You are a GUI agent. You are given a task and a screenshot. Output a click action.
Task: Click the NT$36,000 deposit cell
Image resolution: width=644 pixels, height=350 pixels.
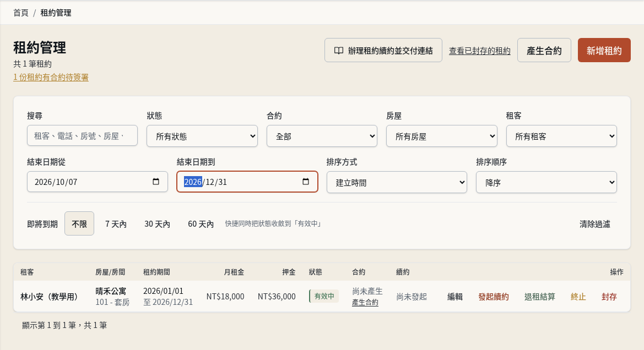click(x=277, y=296)
